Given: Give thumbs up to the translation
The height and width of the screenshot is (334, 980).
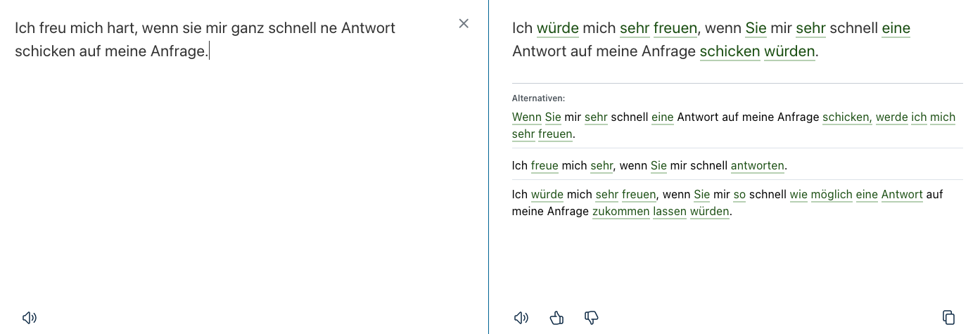Looking at the screenshot, I should coord(556,318).
